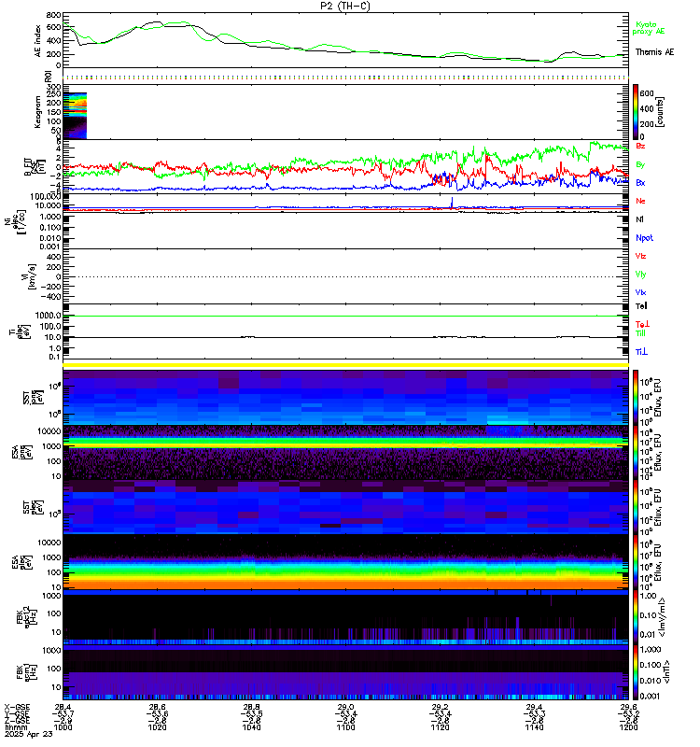700x747 pixels.
Task: Click the 1100 time tick label
Action: [x=345, y=727]
